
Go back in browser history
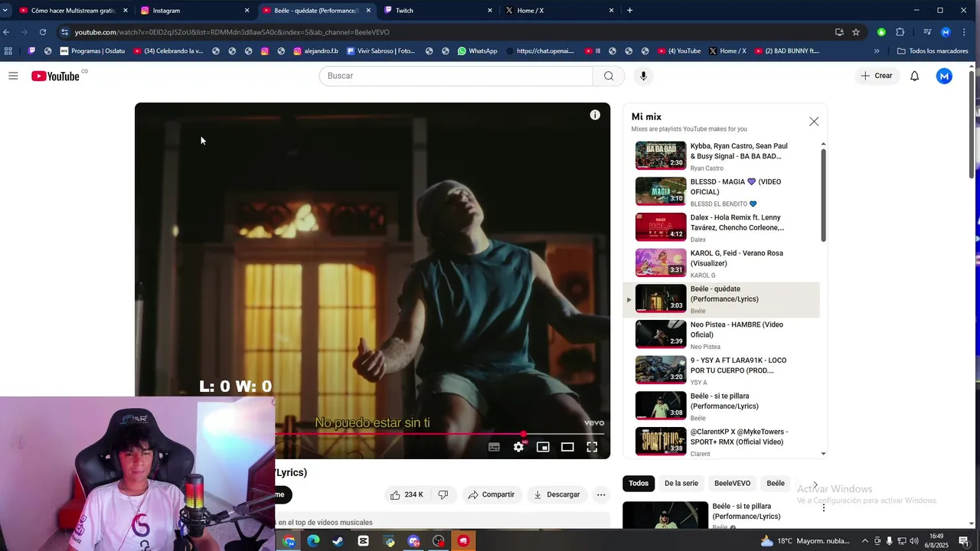tap(7, 32)
